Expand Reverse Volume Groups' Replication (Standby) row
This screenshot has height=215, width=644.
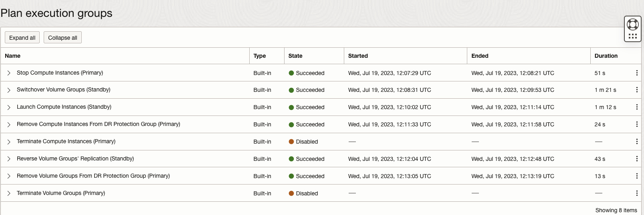click(x=9, y=159)
